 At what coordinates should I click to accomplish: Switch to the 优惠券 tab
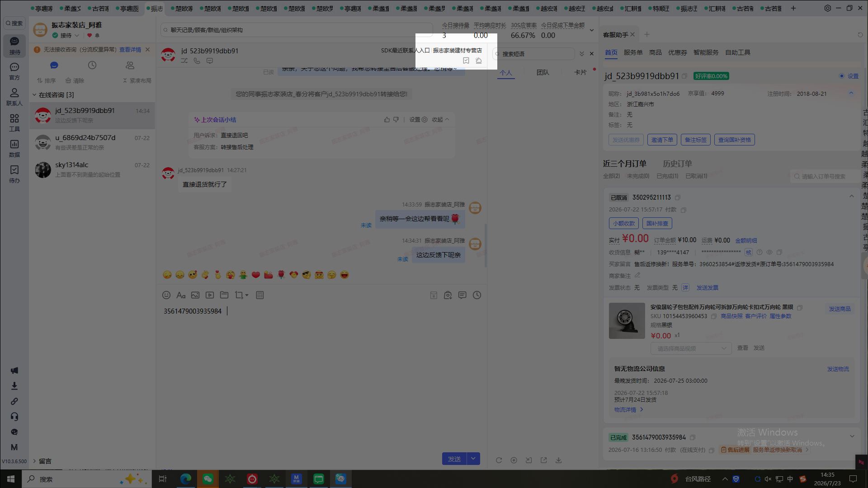677,52
